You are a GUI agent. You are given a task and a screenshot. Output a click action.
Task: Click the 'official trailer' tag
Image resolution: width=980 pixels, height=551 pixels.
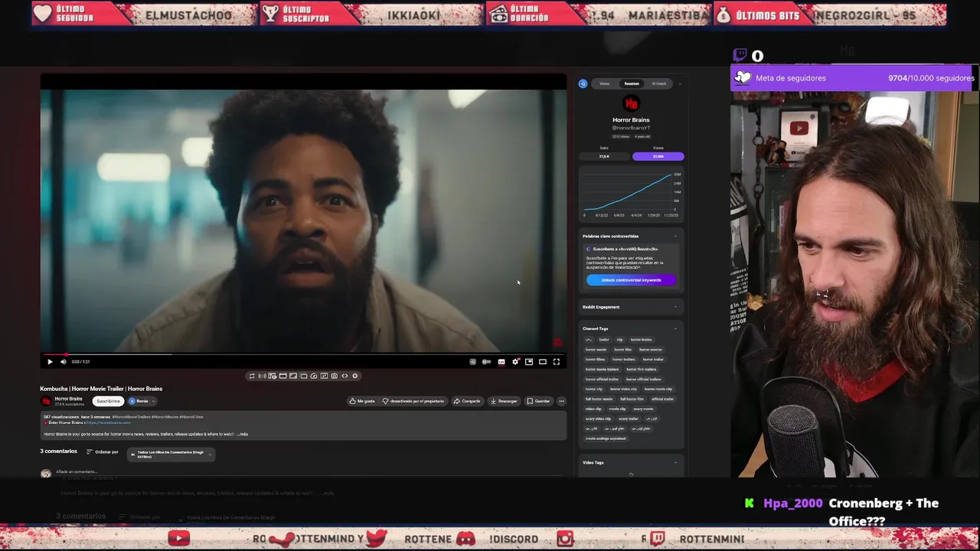tap(662, 399)
